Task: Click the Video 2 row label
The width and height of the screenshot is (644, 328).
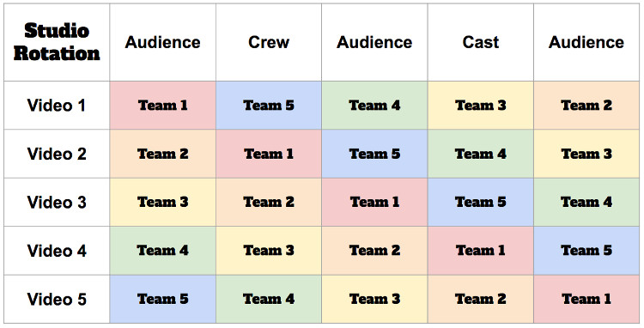Action: (57, 154)
